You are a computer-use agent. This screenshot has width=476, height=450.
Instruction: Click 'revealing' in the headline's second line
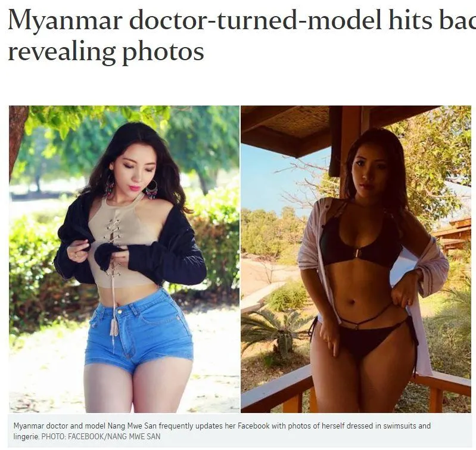pos(61,52)
